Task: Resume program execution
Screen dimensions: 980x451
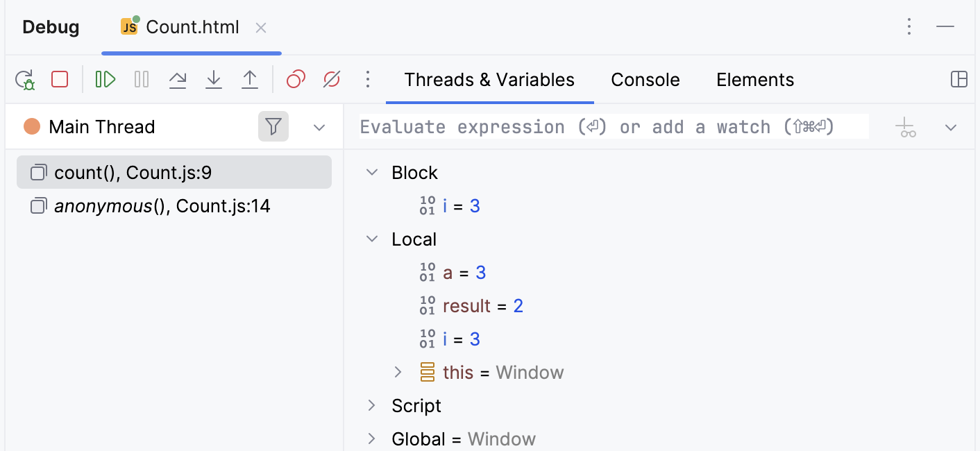Action: (105, 80)
